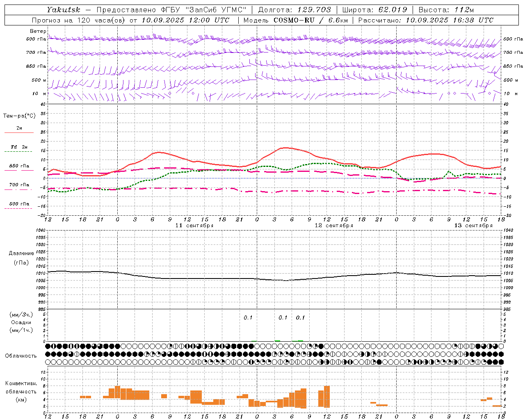The image size is (525, 420).
Task: Click the "(мм/1ч.)" precipitation unit label
Action: (x=21, y=330)
